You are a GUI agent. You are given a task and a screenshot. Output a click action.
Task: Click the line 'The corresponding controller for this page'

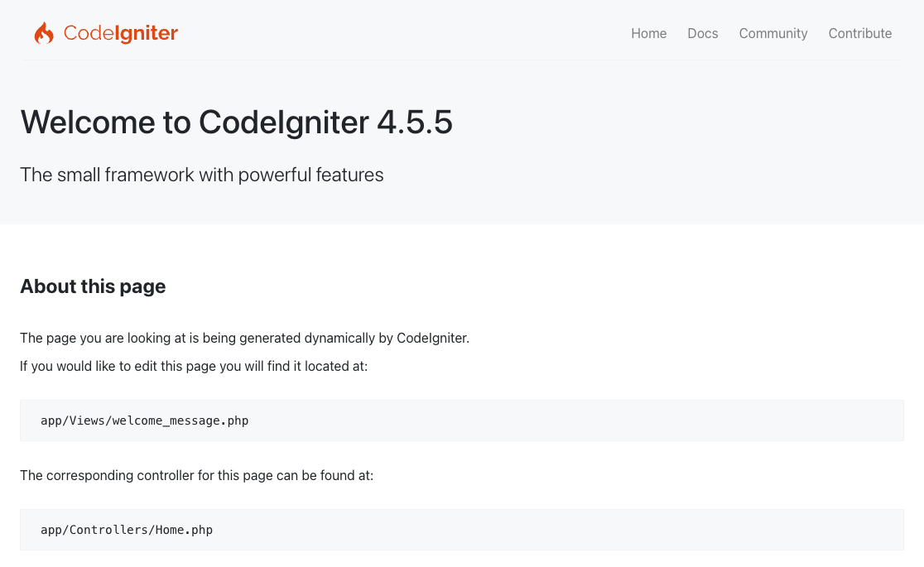point(197,476)
